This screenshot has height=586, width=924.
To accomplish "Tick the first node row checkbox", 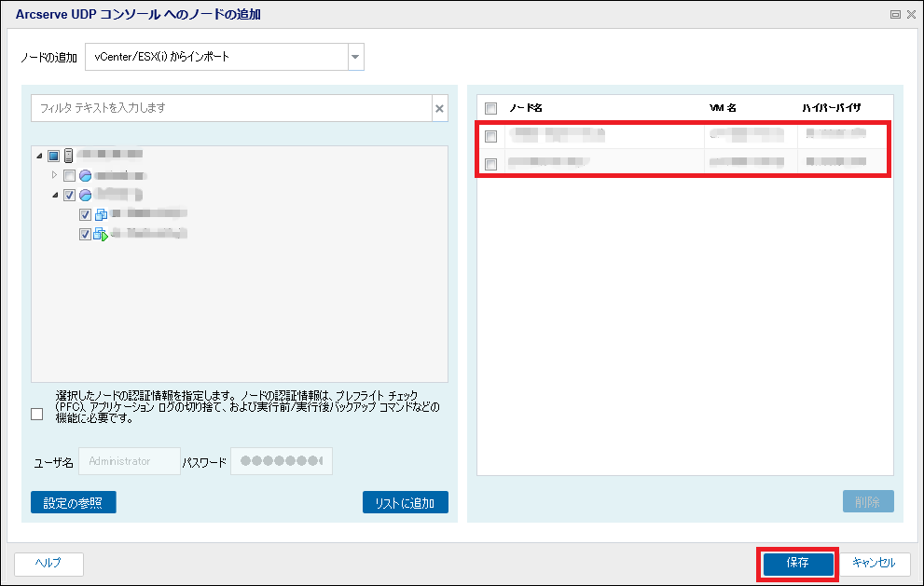I will (x=491, y=136).
